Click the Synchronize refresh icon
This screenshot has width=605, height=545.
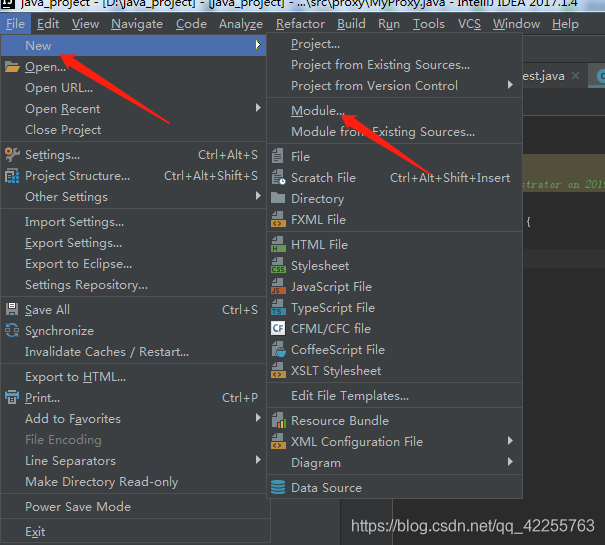click(12, 331)
